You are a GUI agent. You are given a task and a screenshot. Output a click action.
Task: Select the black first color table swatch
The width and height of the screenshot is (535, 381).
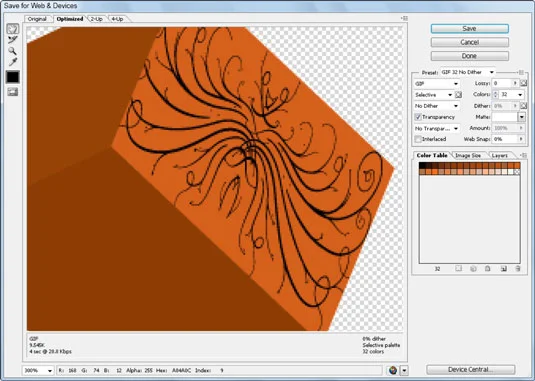pyautogui.click(x=422, y=165)
